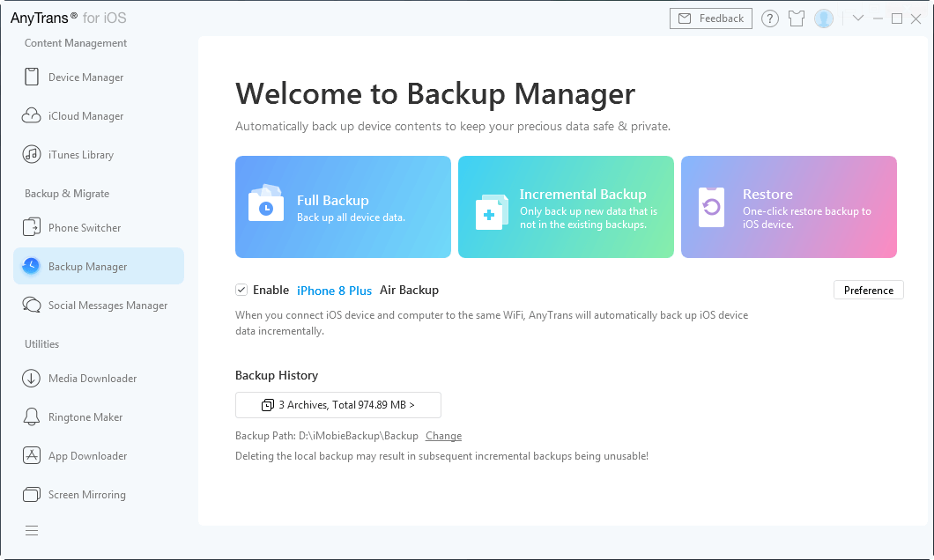Click the AnyTrans for iOS logo
The width and height of the screenshot is (934, 560).
pyautogui.click(x=69, y=18)
